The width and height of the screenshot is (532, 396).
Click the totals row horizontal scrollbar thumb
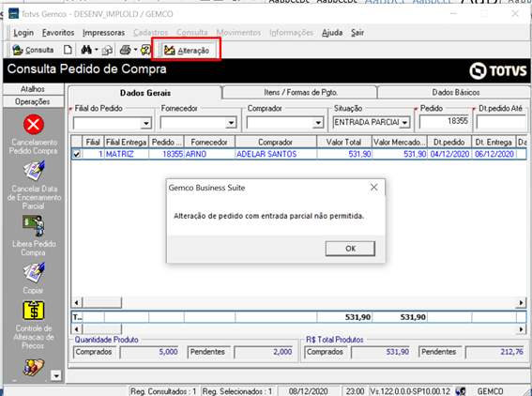click(102, 328)
